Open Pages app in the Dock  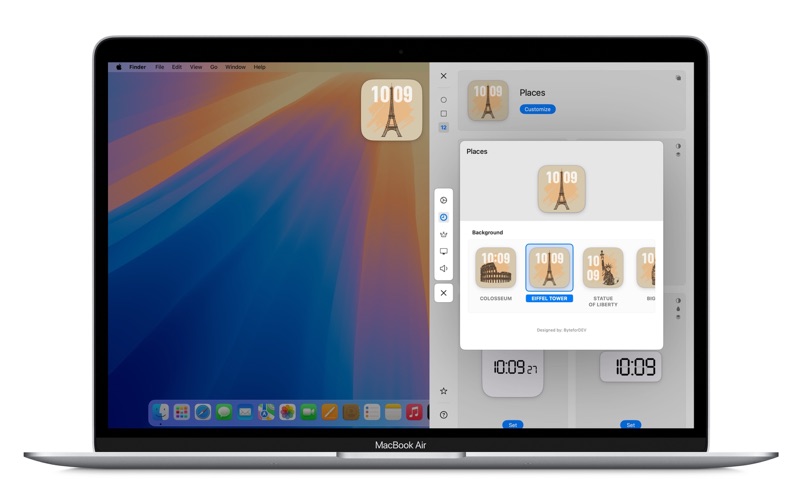330,412
